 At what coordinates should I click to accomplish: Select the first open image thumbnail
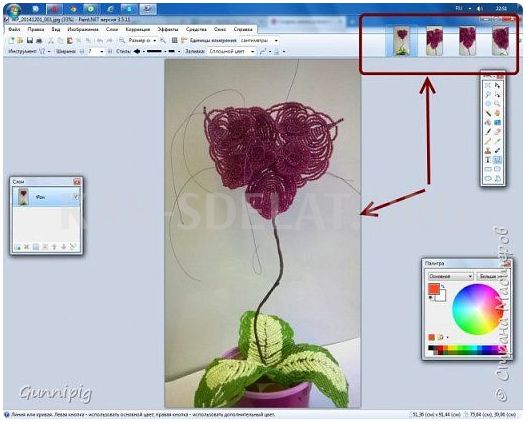[x=402, y=42]
